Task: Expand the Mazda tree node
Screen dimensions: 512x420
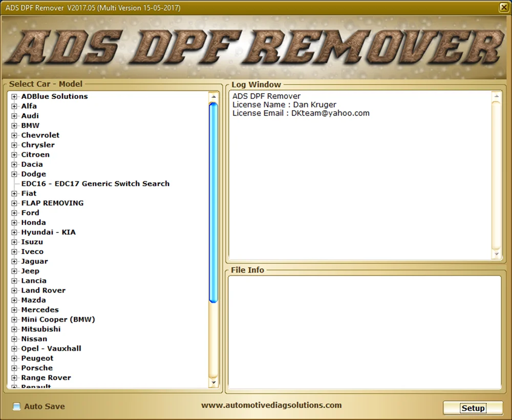Action: [x=14, y=300]
